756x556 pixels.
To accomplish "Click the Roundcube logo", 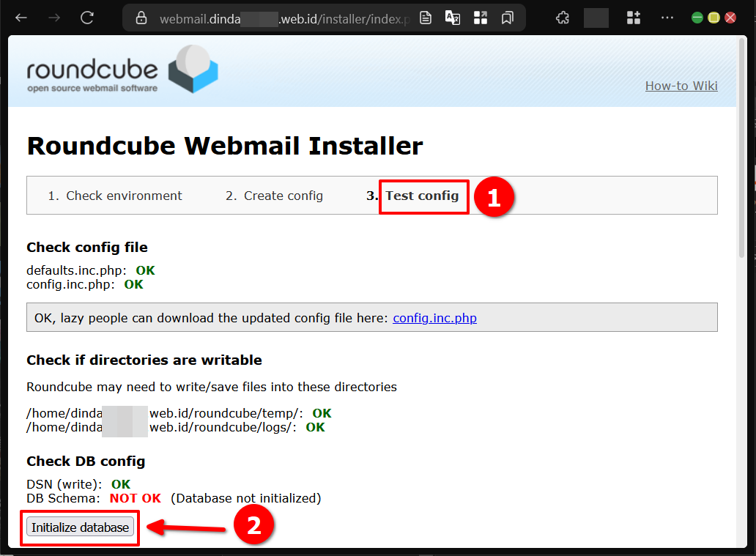I will coord(122,70).
